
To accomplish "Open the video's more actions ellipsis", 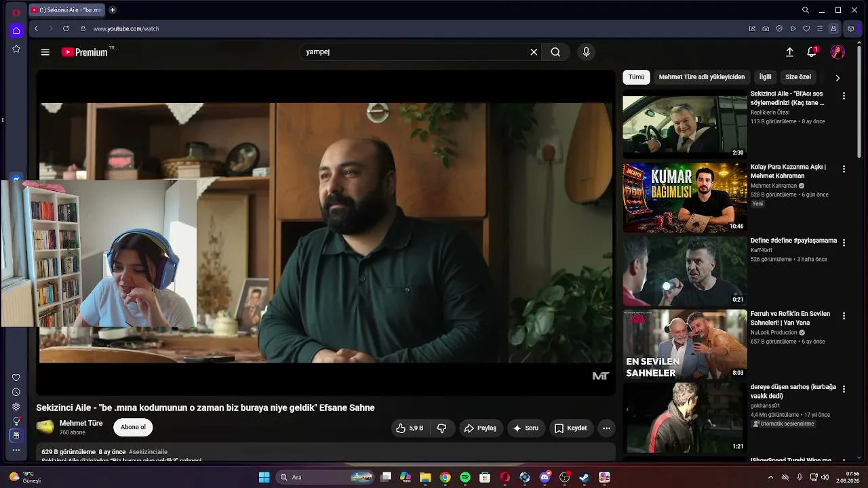I will [606, 428].
